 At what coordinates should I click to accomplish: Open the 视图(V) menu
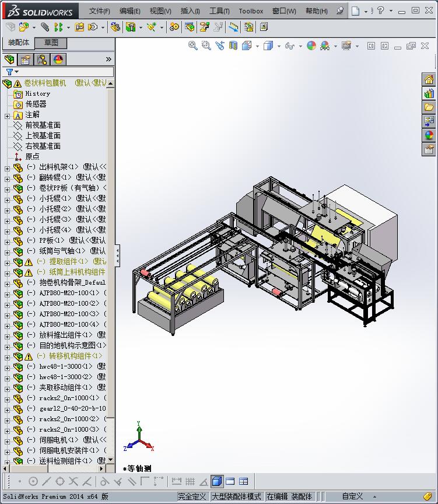click(x=160, y=11)
